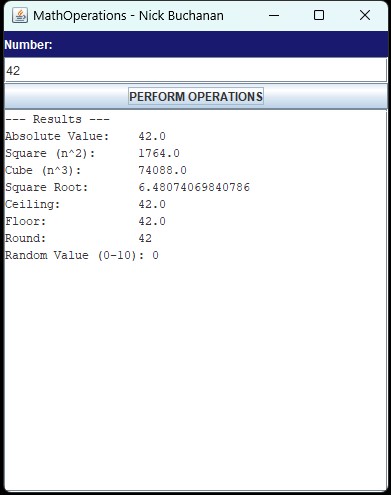Click the Floor result 42.0
391x495 pixels.
pos(152,221)
